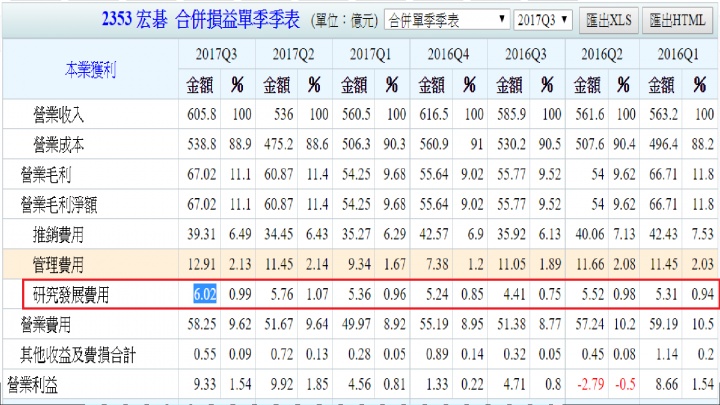Click the 2016Q1 column header

click(678, 54)
